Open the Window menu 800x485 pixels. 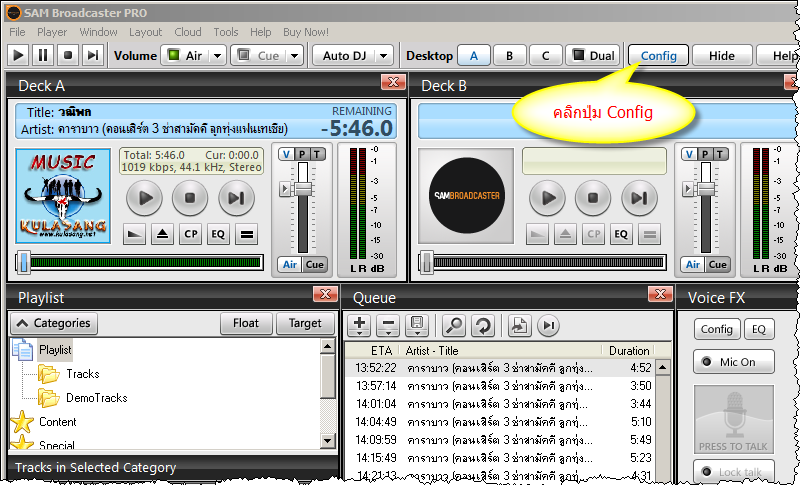[x=98, y=32]
